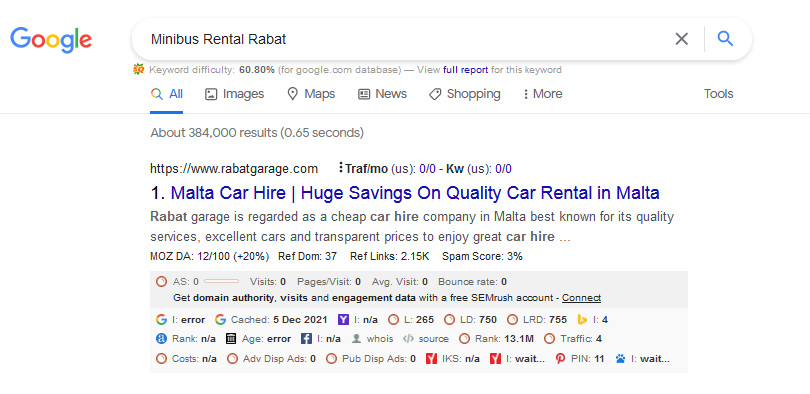The image size is (810, 394).
Task: Open the Shopping tab
Action: coord(464,94)
